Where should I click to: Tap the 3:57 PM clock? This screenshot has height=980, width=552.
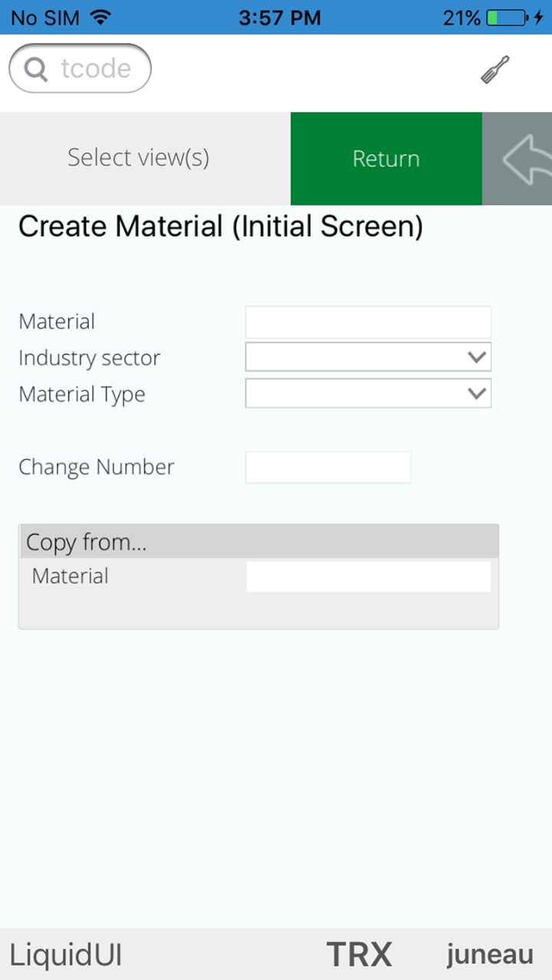point(279,18)
